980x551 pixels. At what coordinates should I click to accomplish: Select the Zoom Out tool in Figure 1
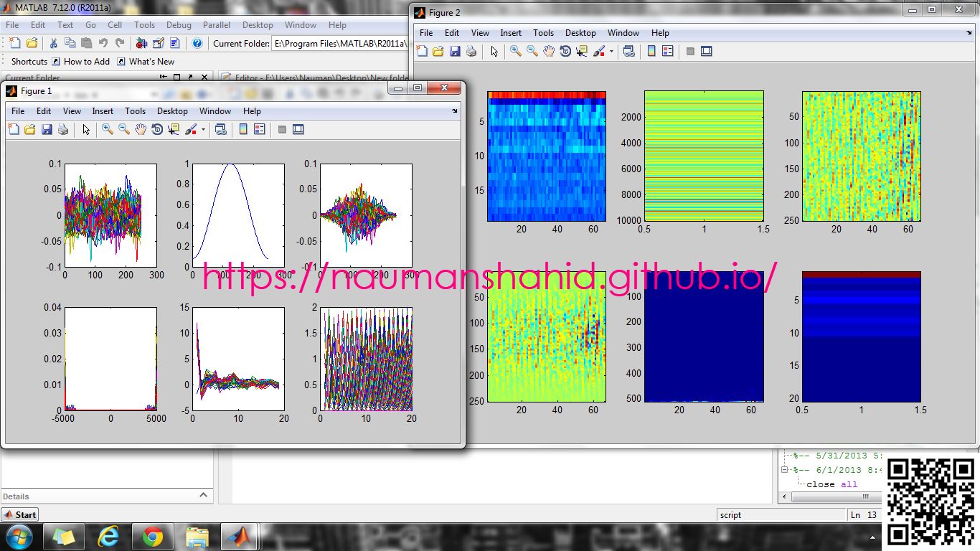coord(124,129)
